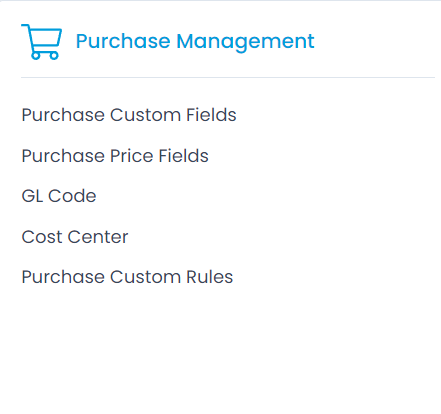Pick Cost Center from the Purchase Management list

coord(75,237)
